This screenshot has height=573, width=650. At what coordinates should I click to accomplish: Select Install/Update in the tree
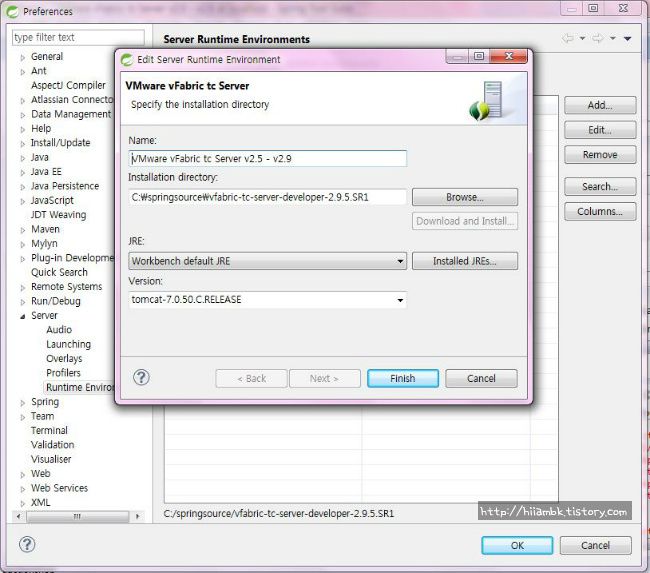tap(61, 143)
